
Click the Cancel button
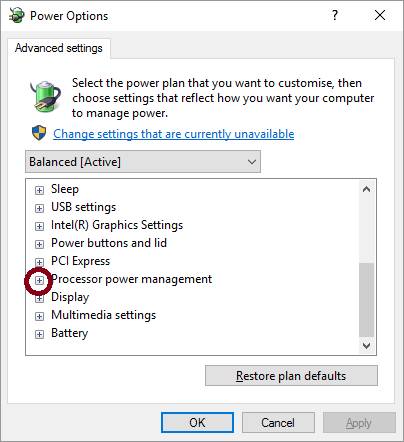point(278,423)
